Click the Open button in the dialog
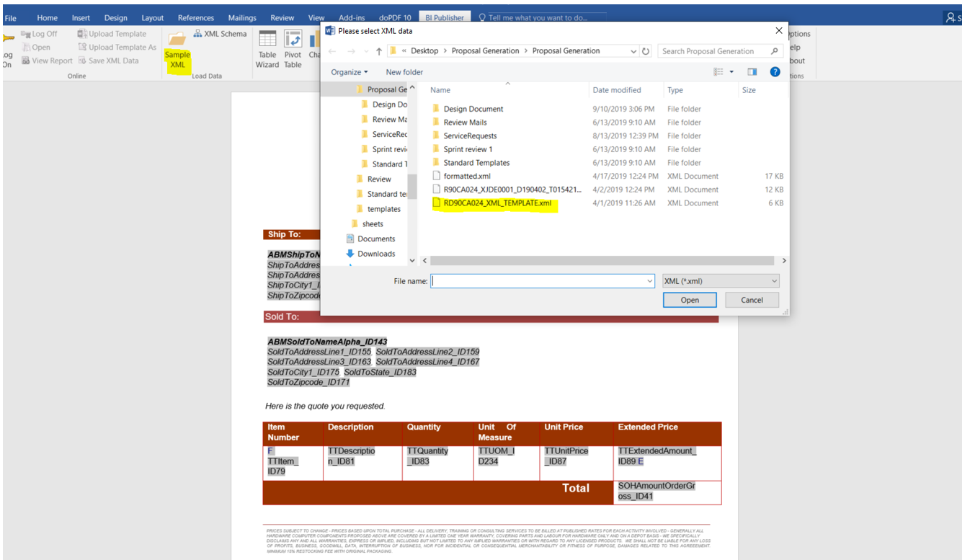This screenshot has width=970, height=560. (690, 300)
